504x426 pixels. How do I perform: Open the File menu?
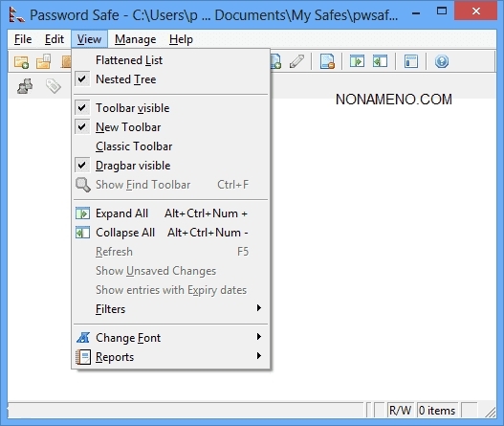pos(23,39)
